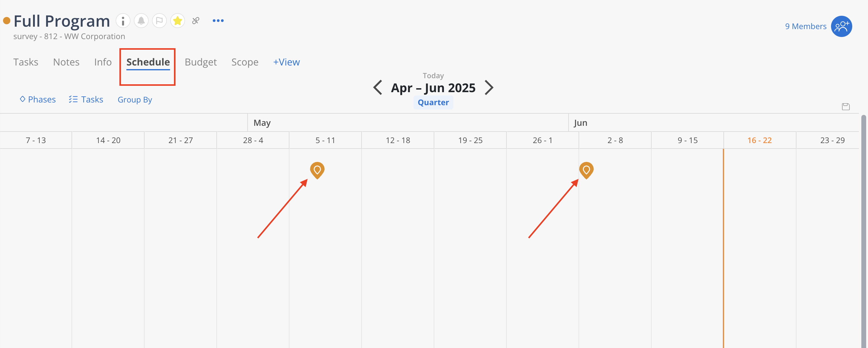
Task: Go to next quarter with right chevron
Action: coord(489,88)
